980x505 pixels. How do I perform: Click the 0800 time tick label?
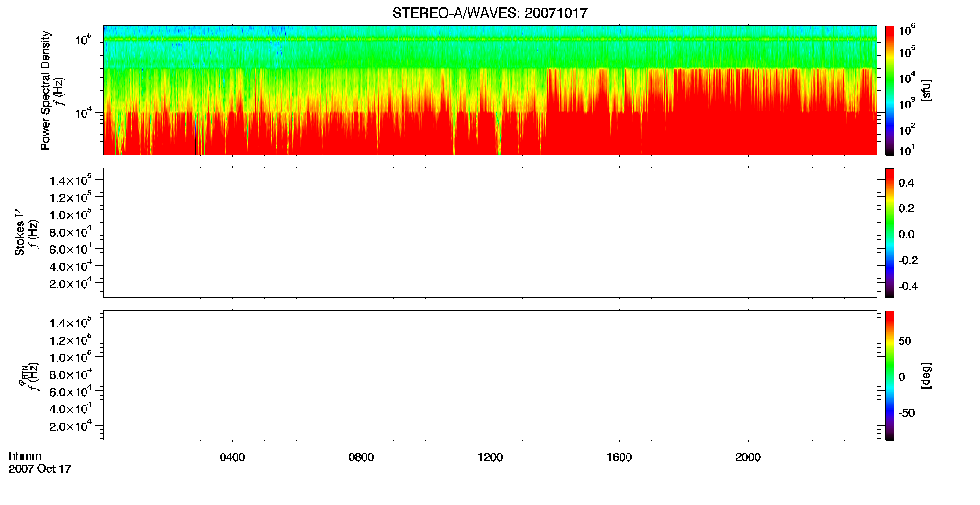(361, 457)
